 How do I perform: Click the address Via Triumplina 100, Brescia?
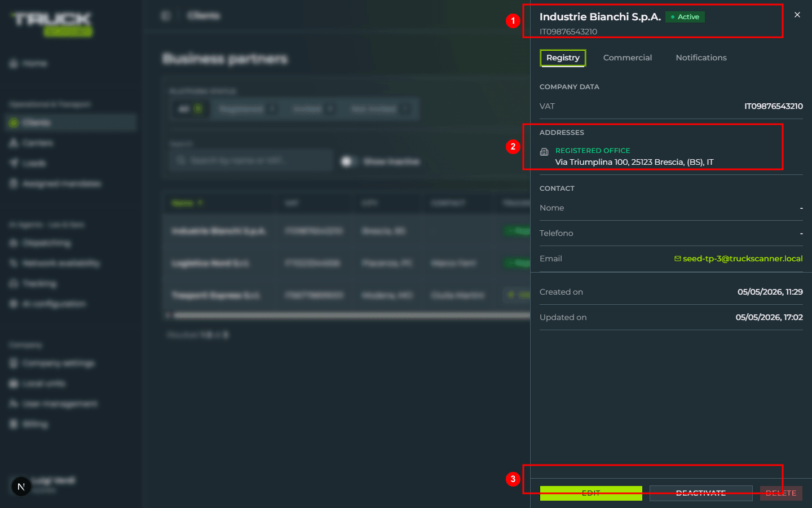(634, 162)
